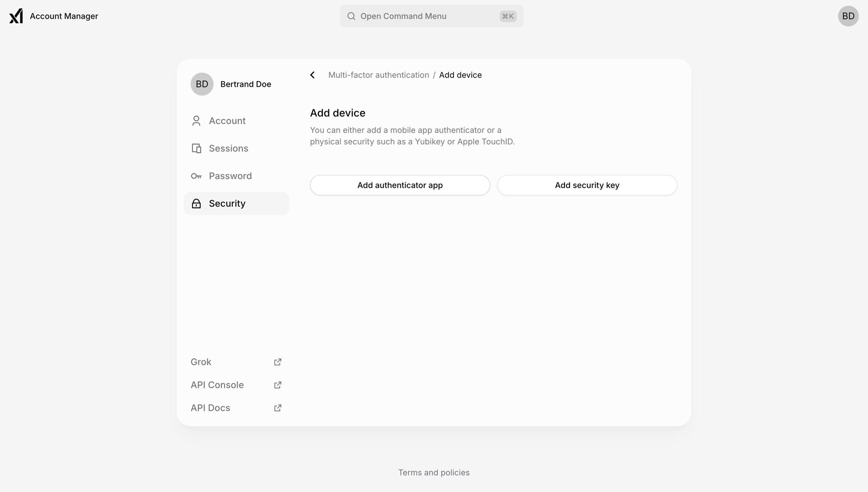Image resolution: width=868 pixels, height=492 pixels.
Task: Click the Password key icon
Action: click(196, 176)
